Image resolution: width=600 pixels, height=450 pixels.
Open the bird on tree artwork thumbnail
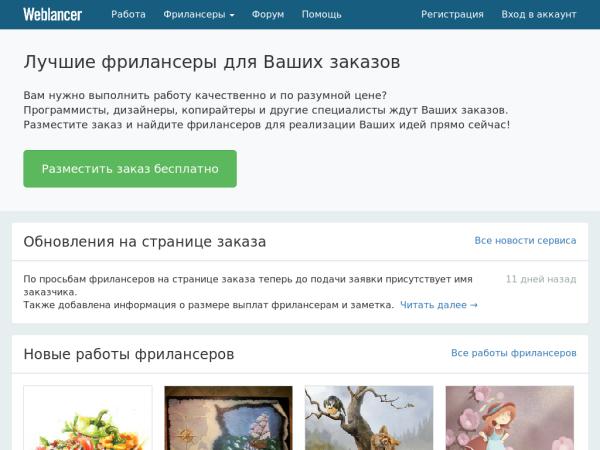click(369, 418)
